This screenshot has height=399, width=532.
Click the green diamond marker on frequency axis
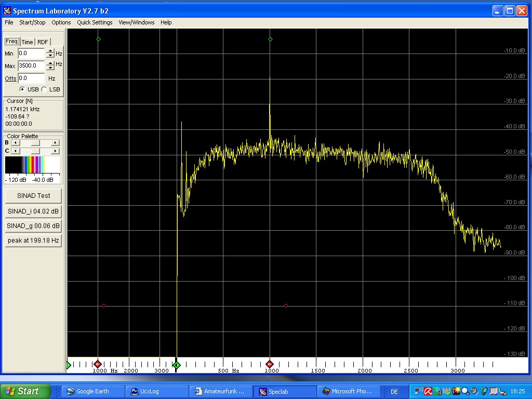click(177, 366)
